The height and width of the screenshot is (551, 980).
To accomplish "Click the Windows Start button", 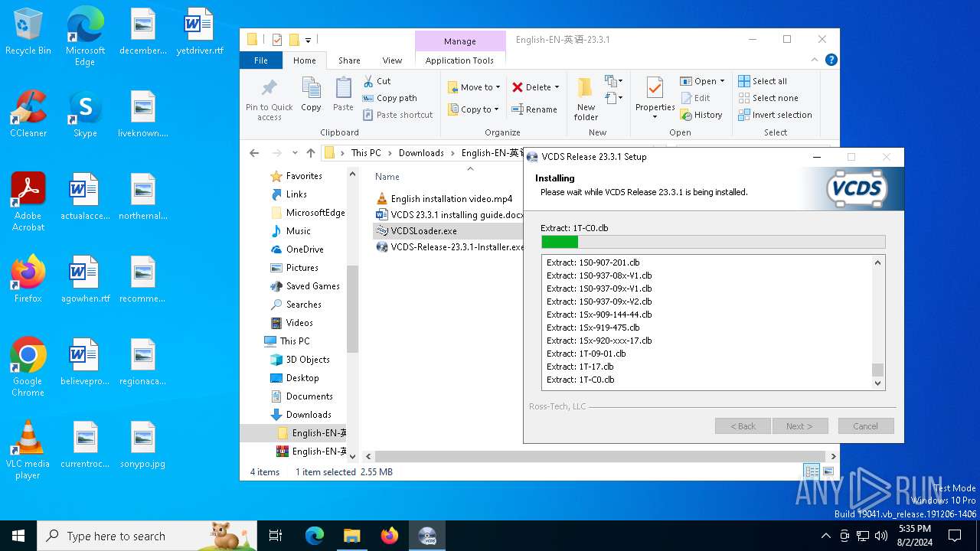I will [x=18, y=536].
